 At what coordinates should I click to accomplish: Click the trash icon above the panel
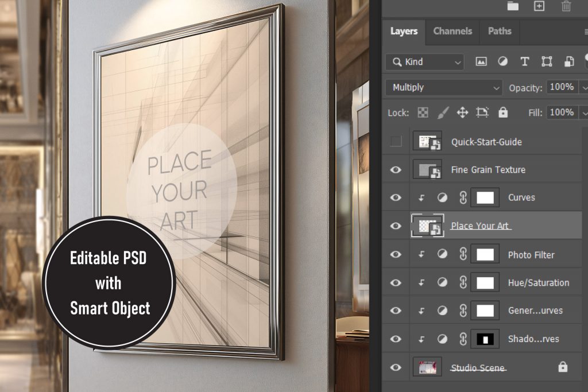pos(566,6)
